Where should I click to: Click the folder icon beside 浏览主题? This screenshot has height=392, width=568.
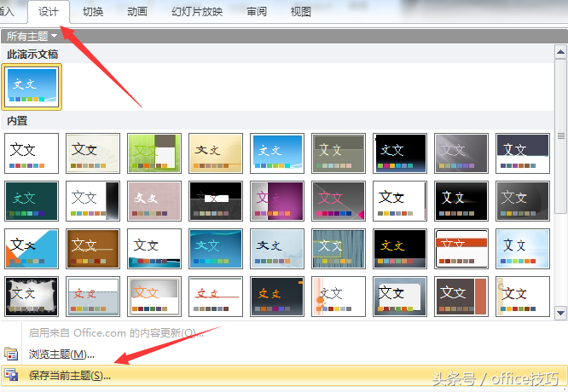11,354
